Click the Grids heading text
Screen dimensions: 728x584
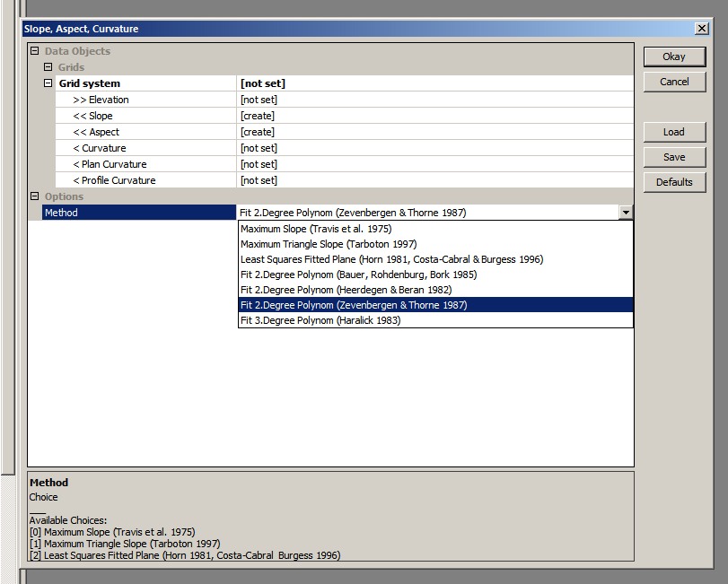pos(71,67)
